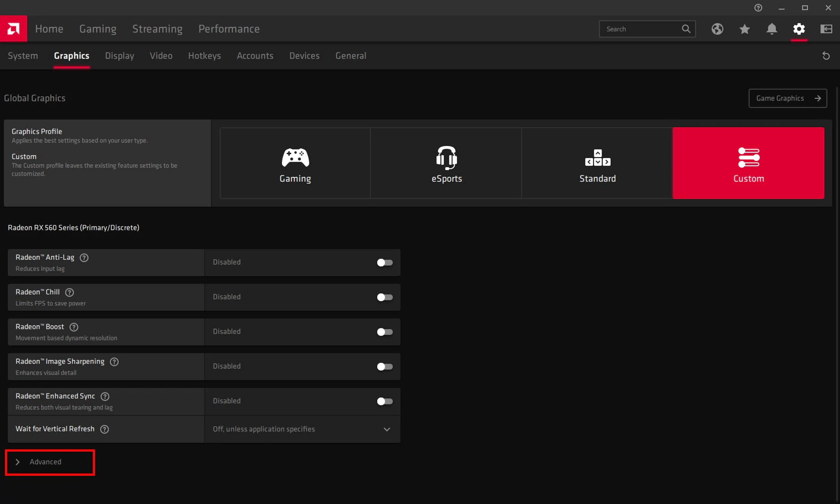Select the eSports graphics profile
Screen dimensions: 840x504
(446, 163)
